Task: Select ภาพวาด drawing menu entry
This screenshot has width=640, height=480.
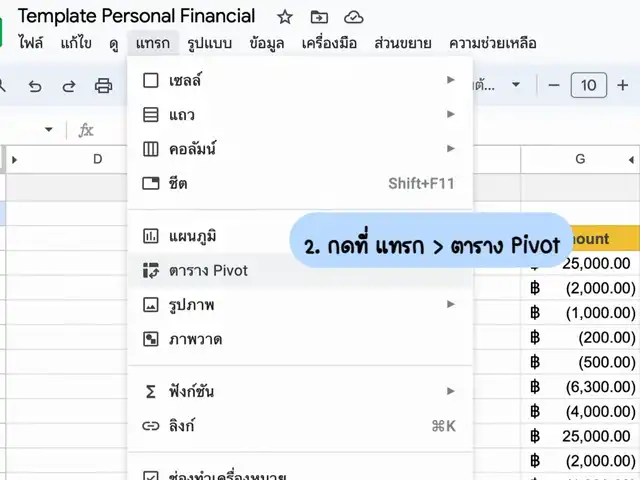Action: (195, 339)
